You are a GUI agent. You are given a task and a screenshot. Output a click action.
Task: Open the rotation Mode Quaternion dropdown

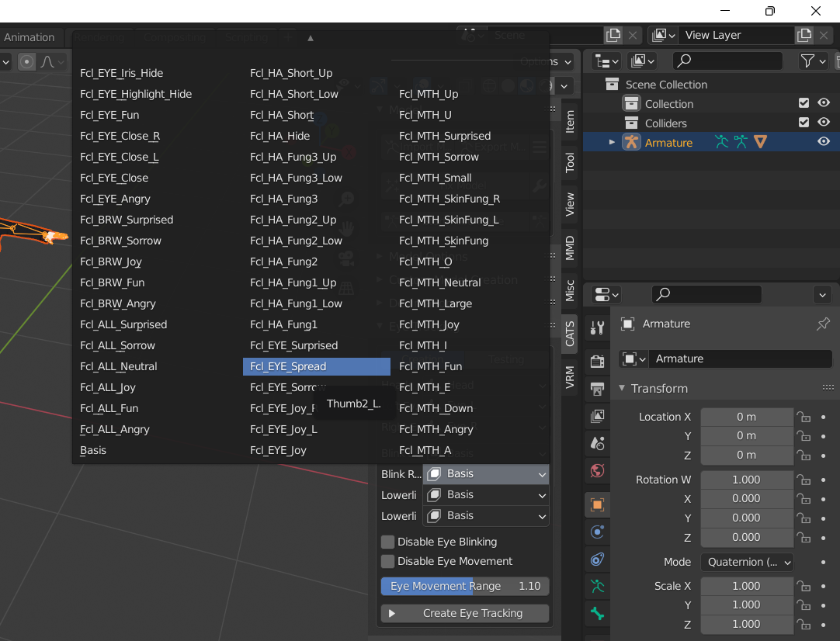pyautogui.click(x=747, y=562)
